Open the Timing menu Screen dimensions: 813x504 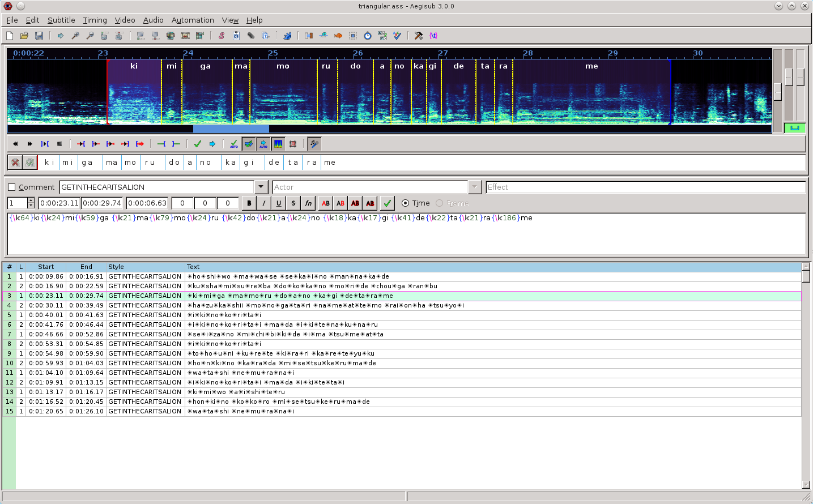95,20
